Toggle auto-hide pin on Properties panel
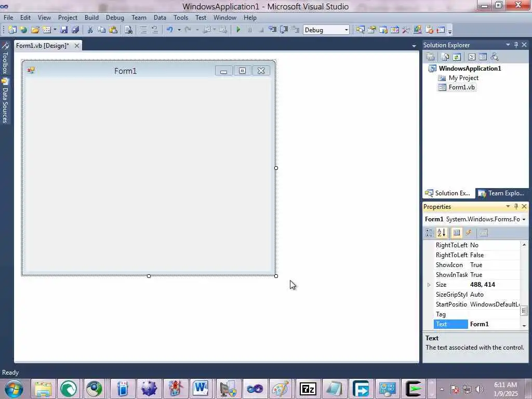Image resolution: width=532 pixels, height=399 pixels. 516,206
